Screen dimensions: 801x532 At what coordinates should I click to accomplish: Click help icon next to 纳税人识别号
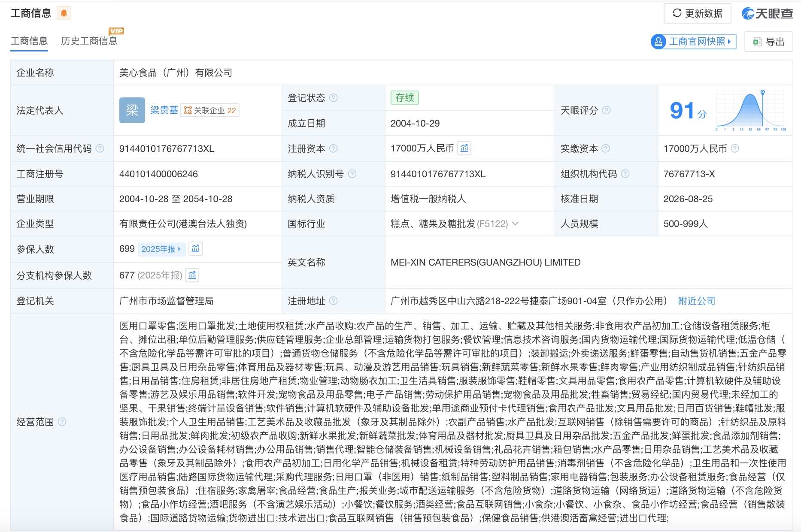pyautogui.click(x=352, y=174)
